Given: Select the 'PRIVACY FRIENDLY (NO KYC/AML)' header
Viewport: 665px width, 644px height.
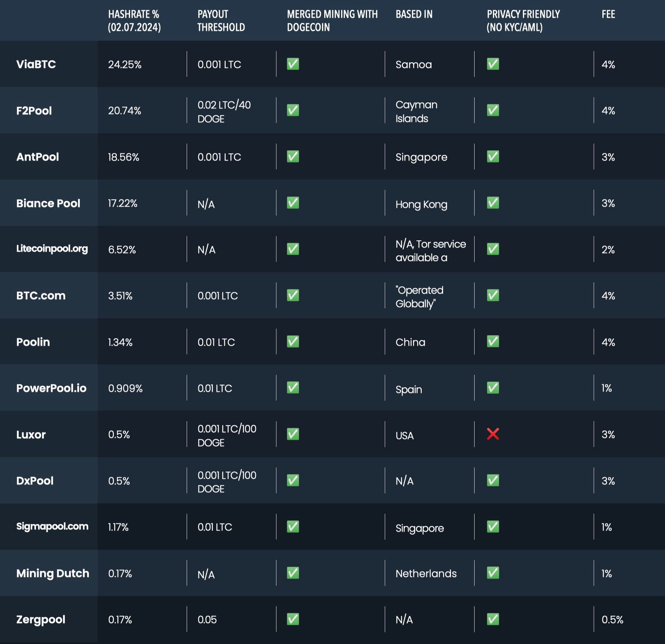Looking at the screenshot, I should coord(523,21).
